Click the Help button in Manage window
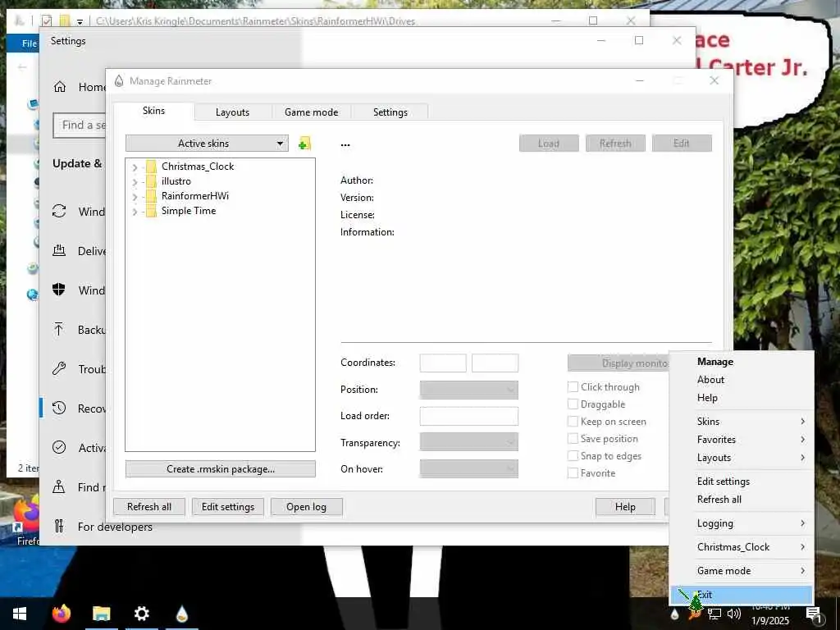840x630 pixels. point(625,507)
